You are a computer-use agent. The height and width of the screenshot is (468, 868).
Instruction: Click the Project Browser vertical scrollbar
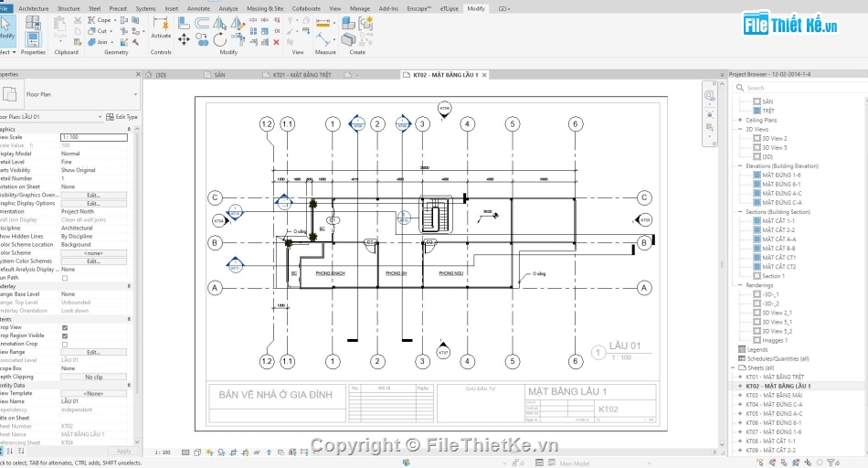pyautogui.click(x=866, y=274)
